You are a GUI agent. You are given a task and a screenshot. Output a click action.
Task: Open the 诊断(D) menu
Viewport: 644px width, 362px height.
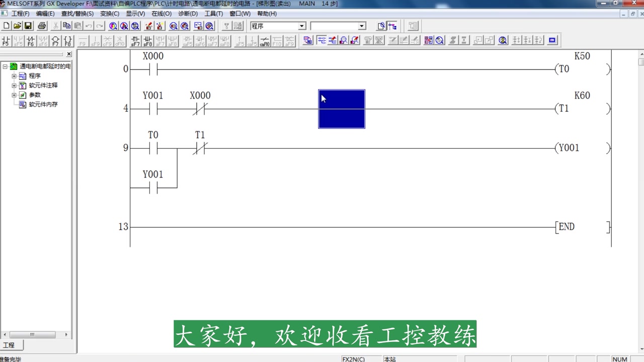188,14
